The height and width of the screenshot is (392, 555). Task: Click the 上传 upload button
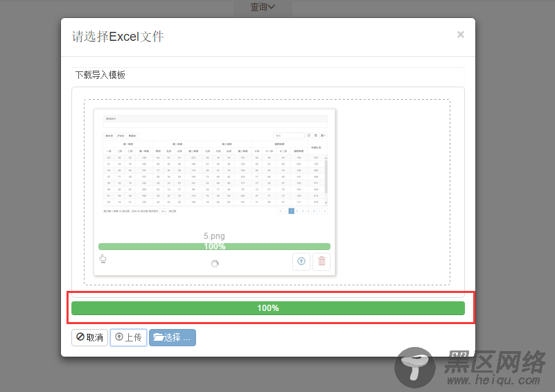128,337
